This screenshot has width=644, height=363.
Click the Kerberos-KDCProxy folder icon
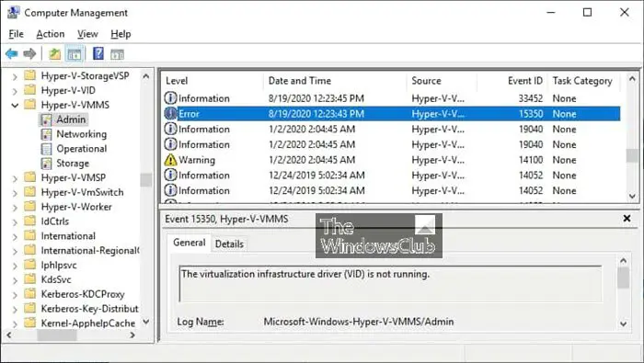(x=30, y=294)
